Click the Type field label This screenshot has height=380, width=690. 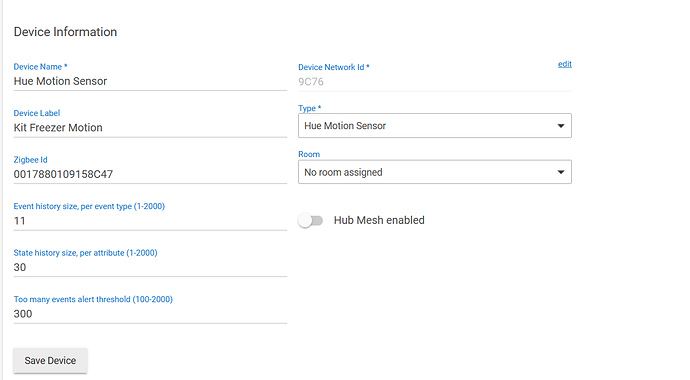tap(310, 108)
